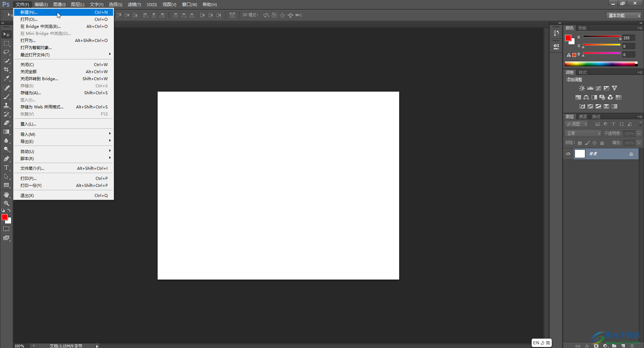This screenshot has width=644, height=348.
Task: Select the Horizontal Type tool
Action: click(6, 167)
